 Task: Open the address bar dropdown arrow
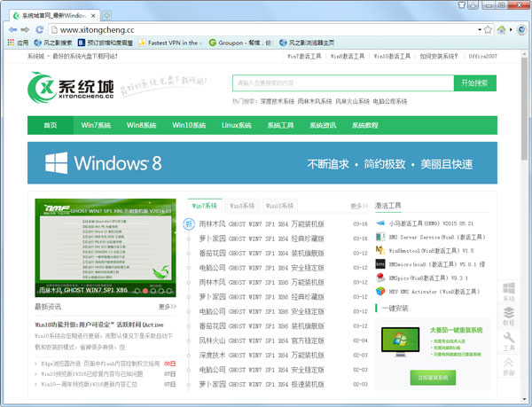(480, 30)
